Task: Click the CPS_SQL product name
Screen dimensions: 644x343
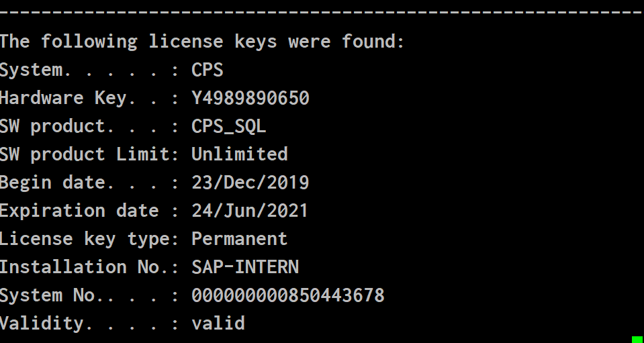Action: pyautogui.click(x=229, y=126)
